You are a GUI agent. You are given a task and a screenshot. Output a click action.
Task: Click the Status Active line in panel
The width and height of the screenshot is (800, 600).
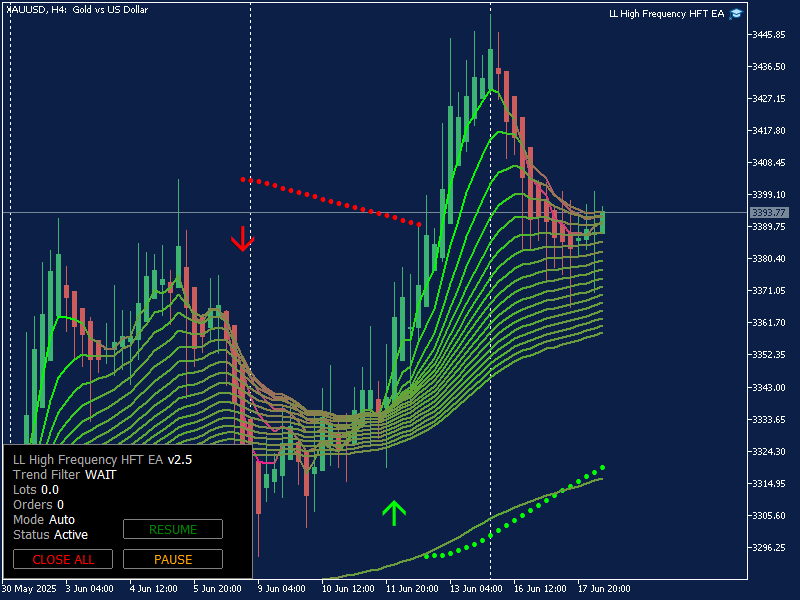(x=51, y=535)
